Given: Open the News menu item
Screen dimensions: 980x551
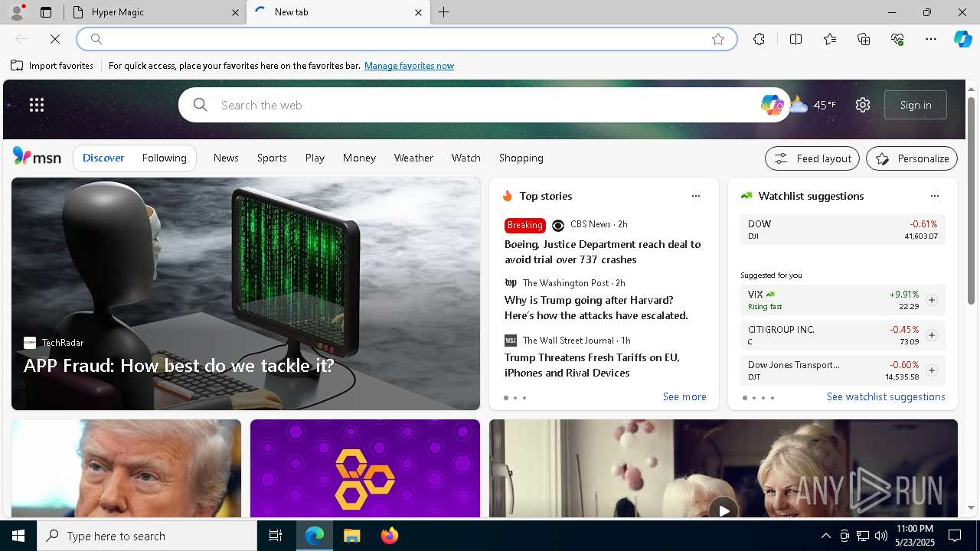Looking at the screenshot, I should (226, 158).
